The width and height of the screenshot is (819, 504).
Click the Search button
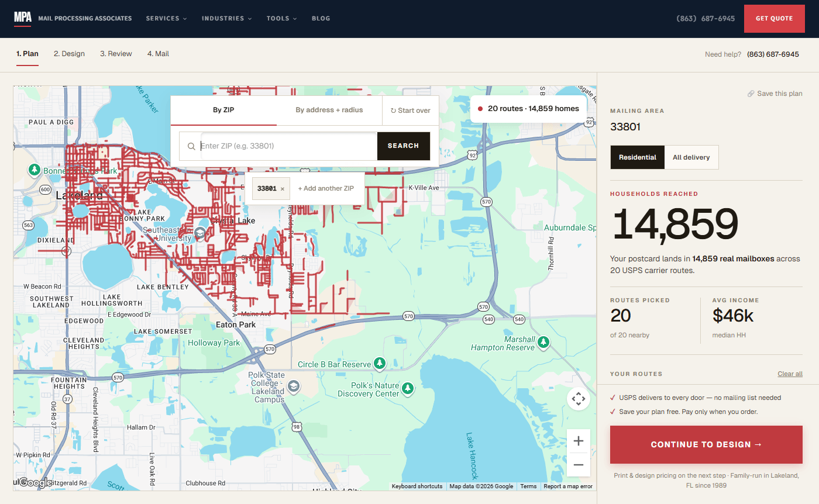(404, 146)
